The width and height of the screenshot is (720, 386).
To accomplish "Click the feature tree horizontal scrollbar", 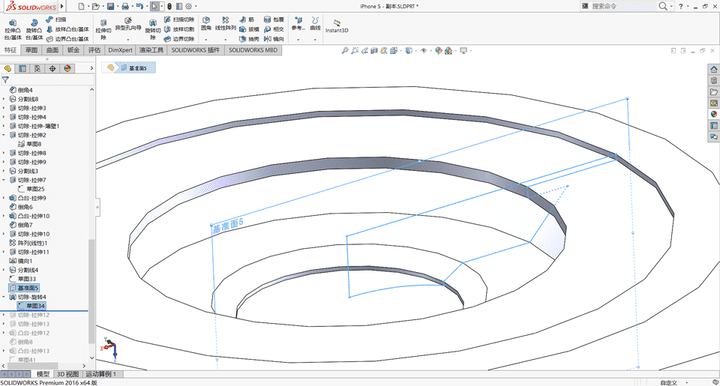I will (x=34, y=366).
